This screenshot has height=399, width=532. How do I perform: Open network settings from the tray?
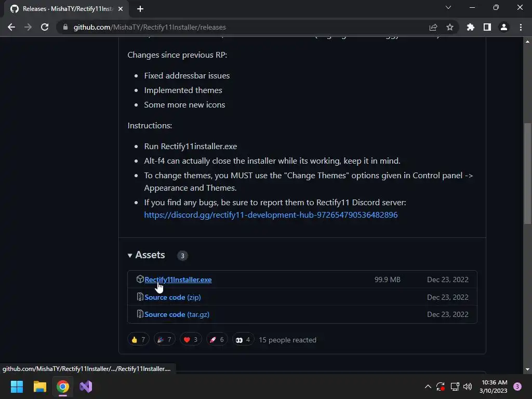[x=455, y=387]
